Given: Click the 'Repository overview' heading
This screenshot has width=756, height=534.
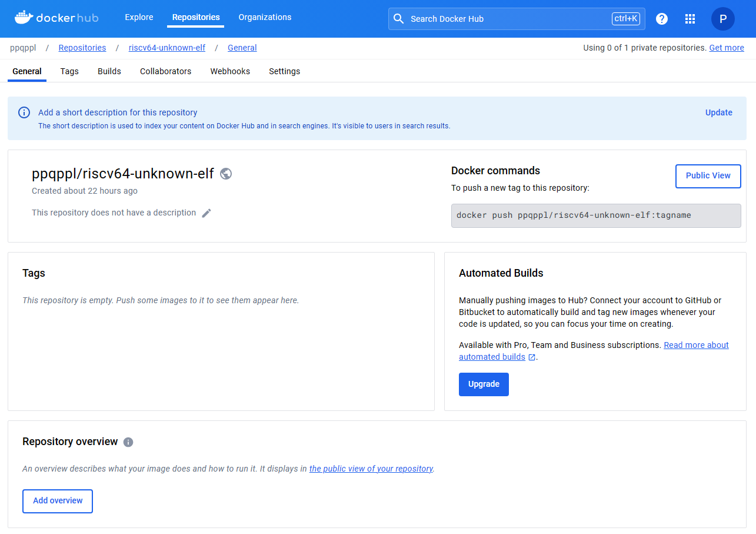Looking at the screenshot, I should 70,442.
